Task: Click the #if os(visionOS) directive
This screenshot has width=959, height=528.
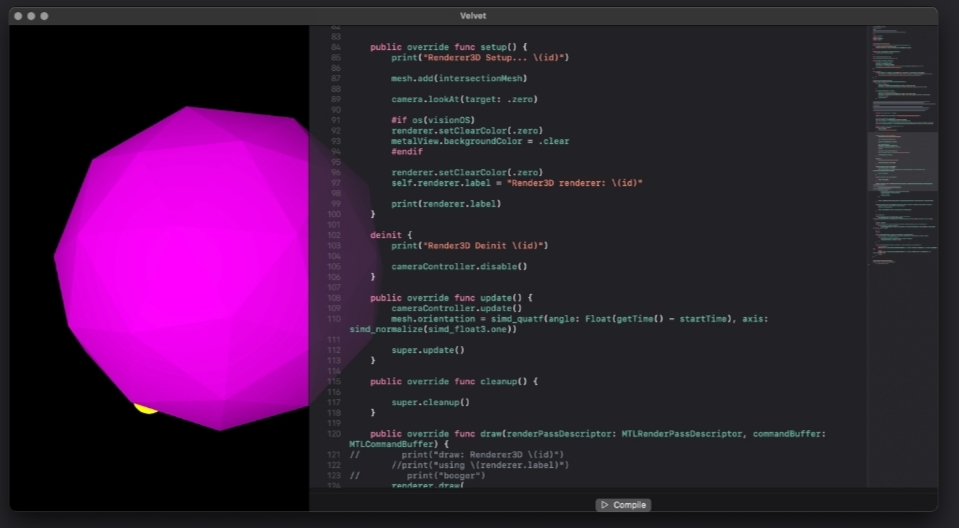Action: point(433,120)
